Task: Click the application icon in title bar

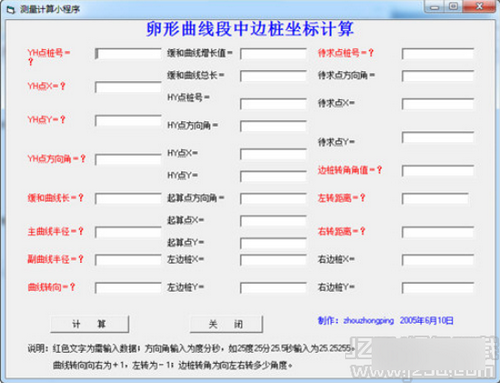Action: click(11, 10)
